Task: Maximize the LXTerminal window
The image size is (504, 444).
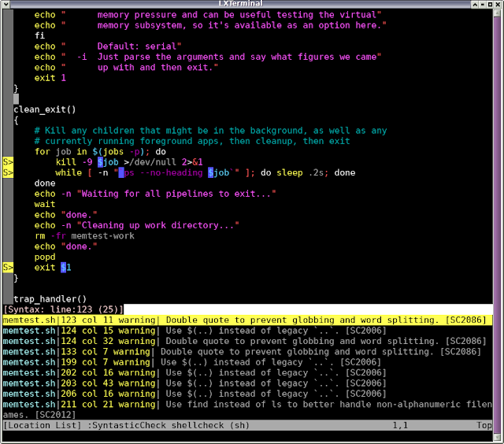Action: tap(490, 4)
